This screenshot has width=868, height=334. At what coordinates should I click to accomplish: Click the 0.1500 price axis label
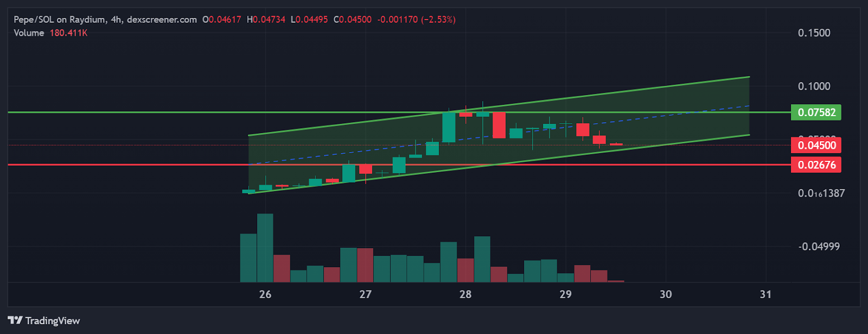[x=814, y=33]
